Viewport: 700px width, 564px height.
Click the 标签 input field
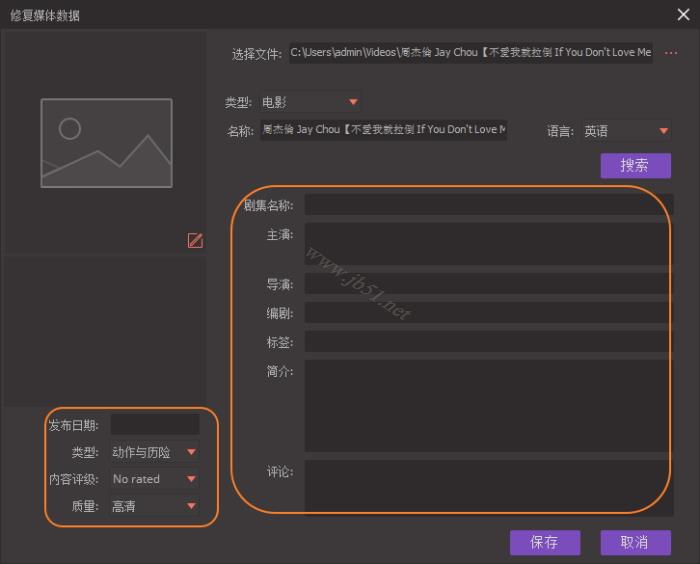489,342
